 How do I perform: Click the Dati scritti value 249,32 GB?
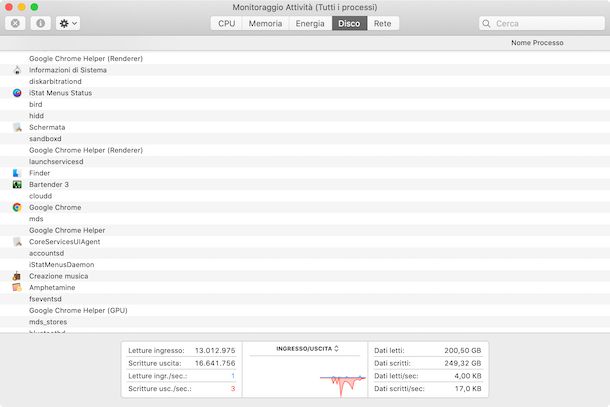[x=463, y=363]
